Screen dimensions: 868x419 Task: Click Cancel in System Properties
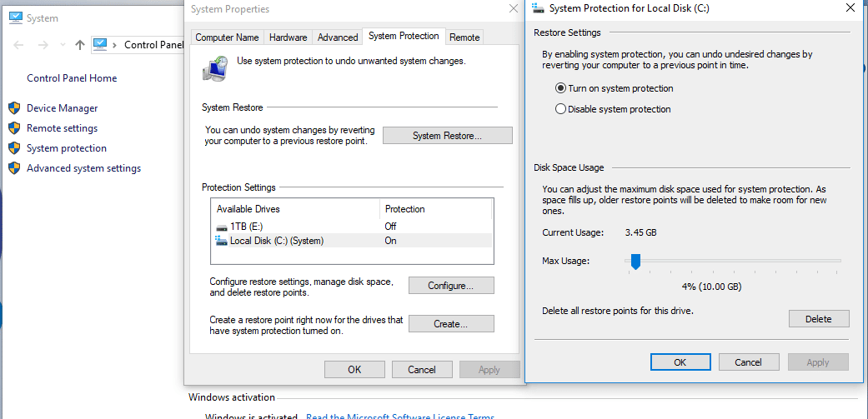pyautogui.click(x=422, y=370)
